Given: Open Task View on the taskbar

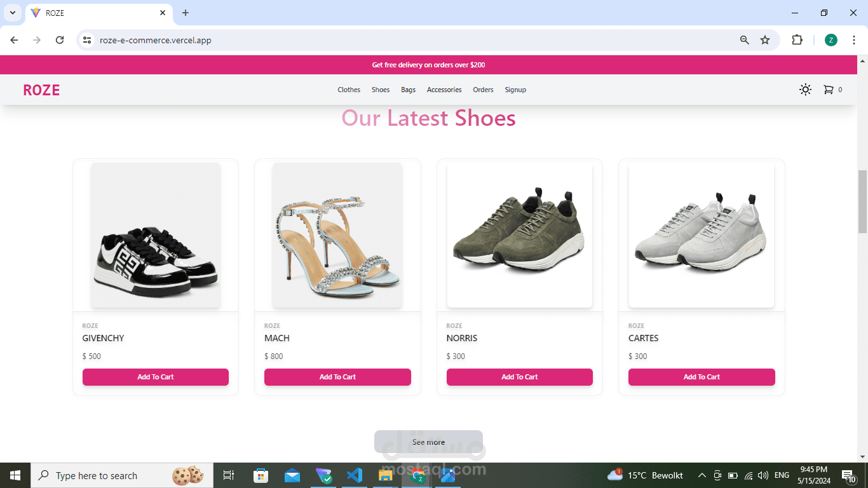Looking at the screenshot, I should (x=229, y=475).
